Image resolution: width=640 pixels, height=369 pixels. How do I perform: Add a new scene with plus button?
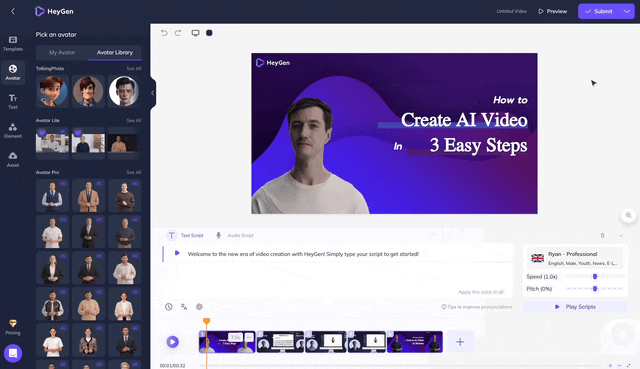[460, 342]
